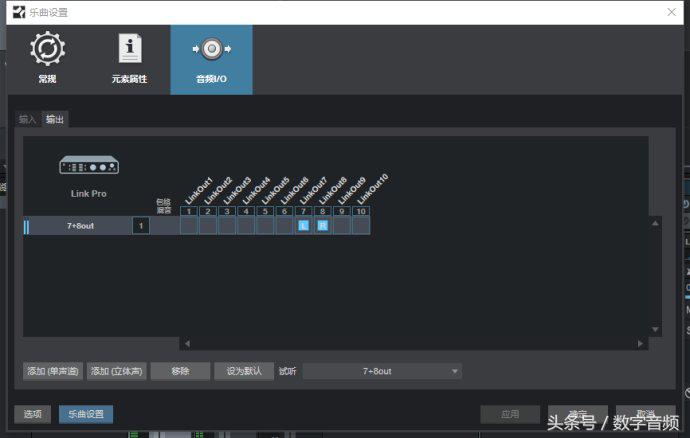This screenshot has width=690, height=438.
Task: Switch to the 输出 outputs tab
Action: (x=55, y=119)
